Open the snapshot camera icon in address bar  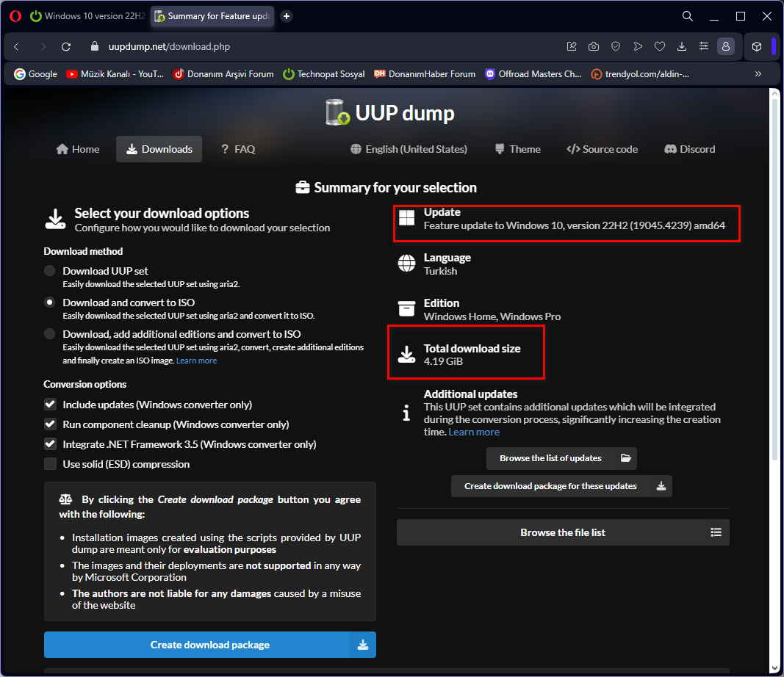[x=594, y=46]
